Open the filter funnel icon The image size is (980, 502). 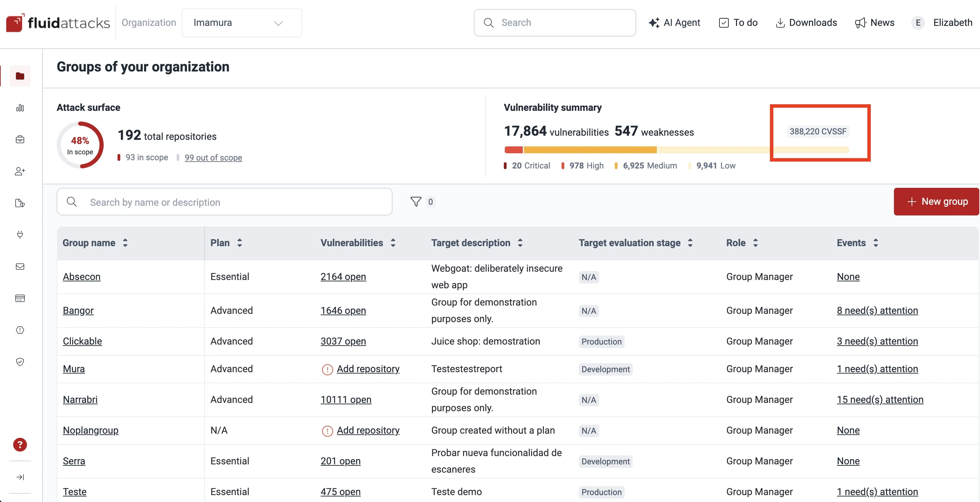[x=416, y=202]
